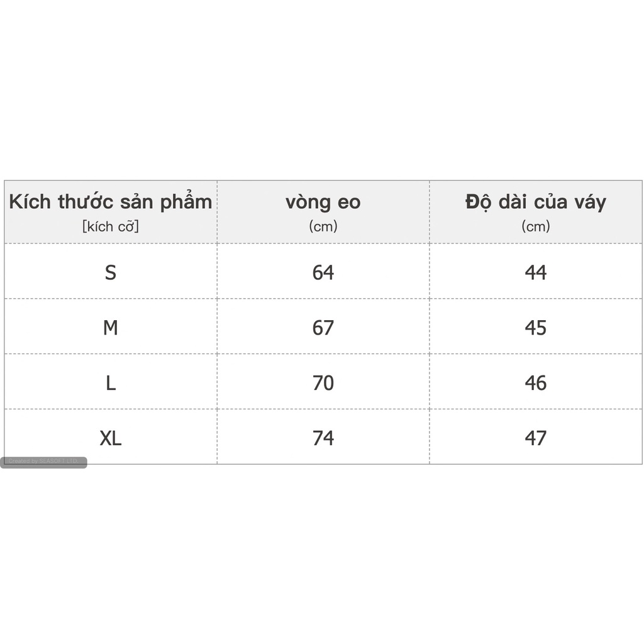644x644 pixels.
Task: Click the size S row label
Action: [x=111, y=272]
